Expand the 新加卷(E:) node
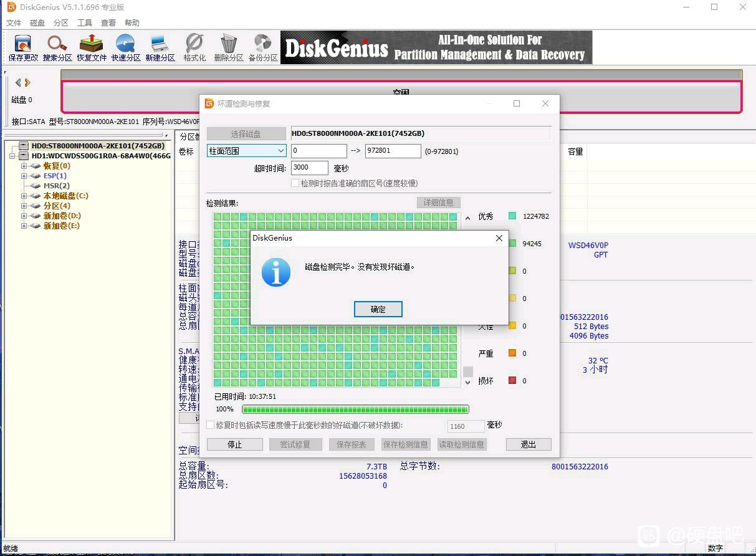This screenshot has height=556, width=756. tap(24, 226)
